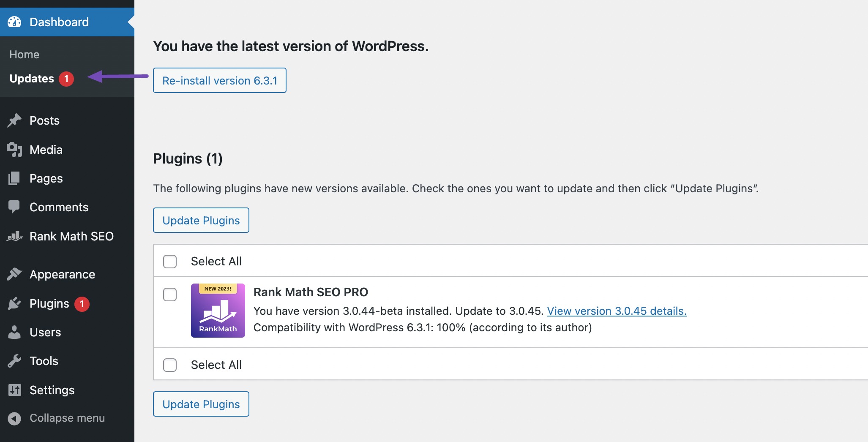Image resolution: width=868 pixels, height=442 pixels.
Task: Open View version 3.0.45 details link
Action: (617, 311)
